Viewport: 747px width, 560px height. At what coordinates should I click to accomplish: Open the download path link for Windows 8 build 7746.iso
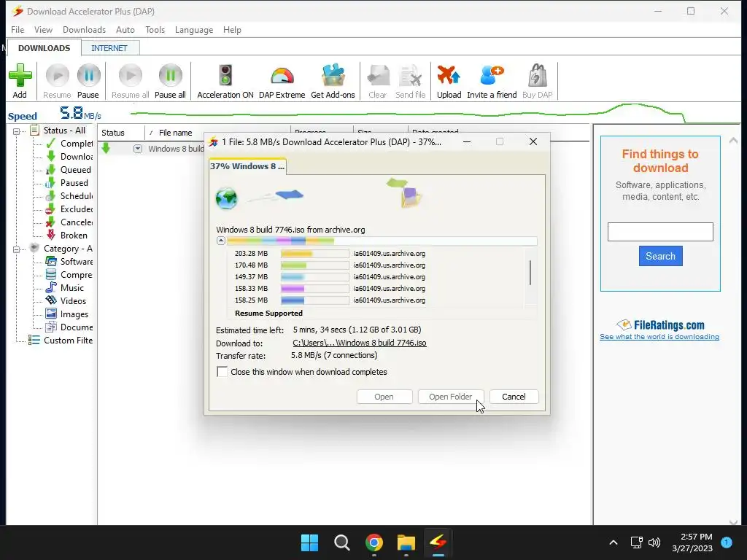click(359, 343)
